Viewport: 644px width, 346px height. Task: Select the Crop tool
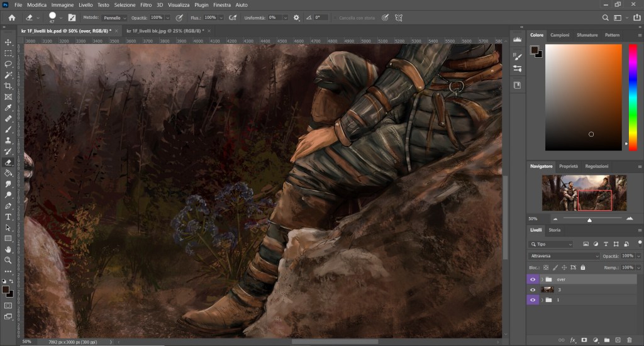(x=8, y=86)
